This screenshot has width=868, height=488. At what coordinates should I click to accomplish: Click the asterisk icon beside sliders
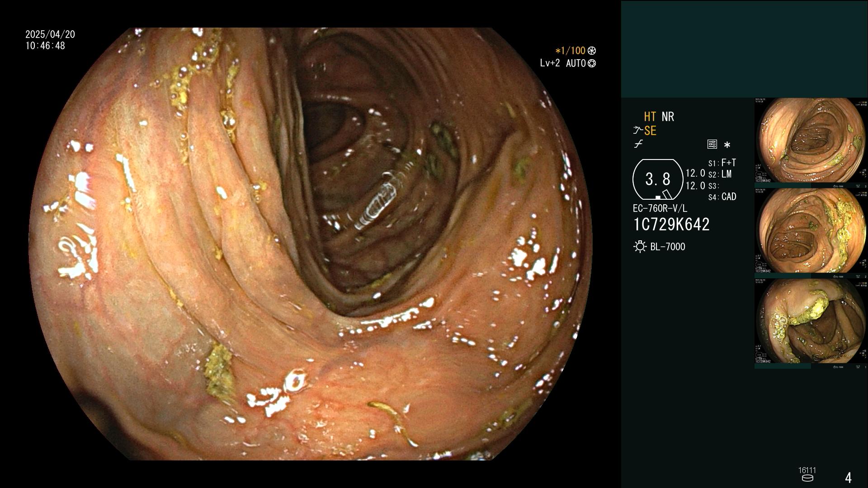727,145
